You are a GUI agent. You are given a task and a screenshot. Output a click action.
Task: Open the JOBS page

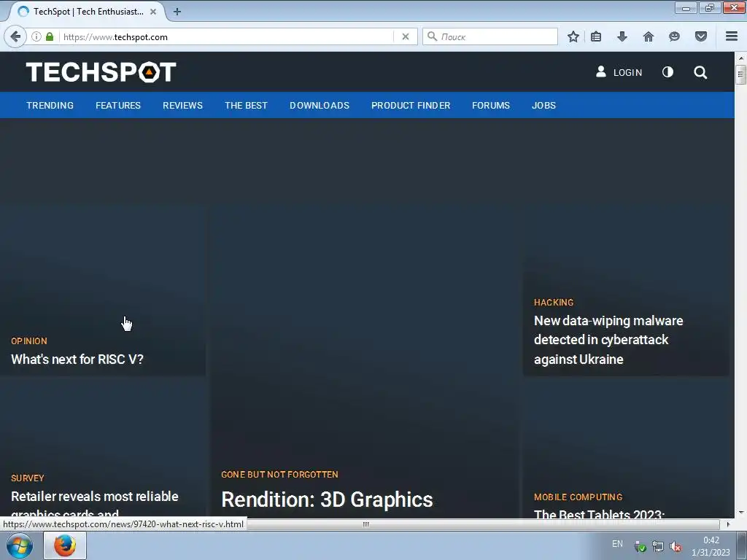pyautogui.click(x=543, y=105)
